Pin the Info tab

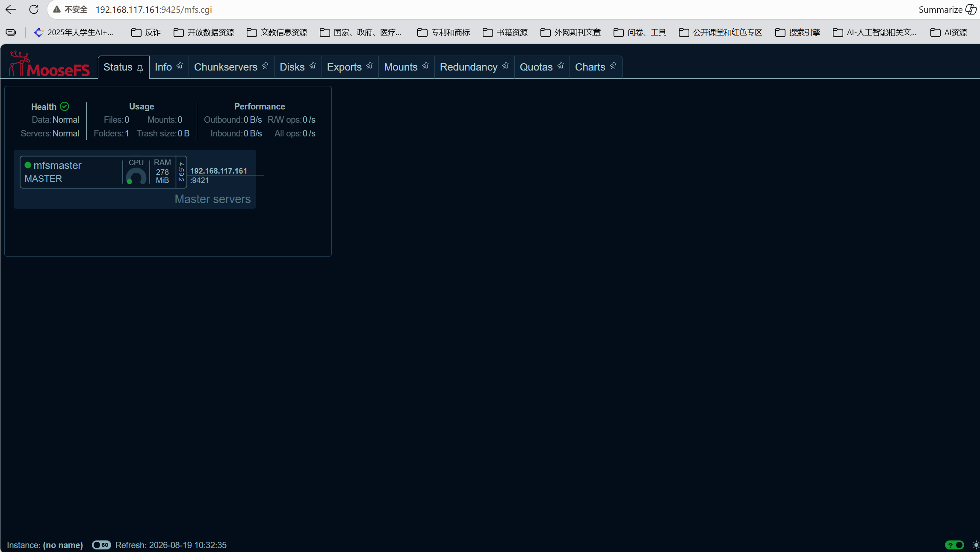180,65
